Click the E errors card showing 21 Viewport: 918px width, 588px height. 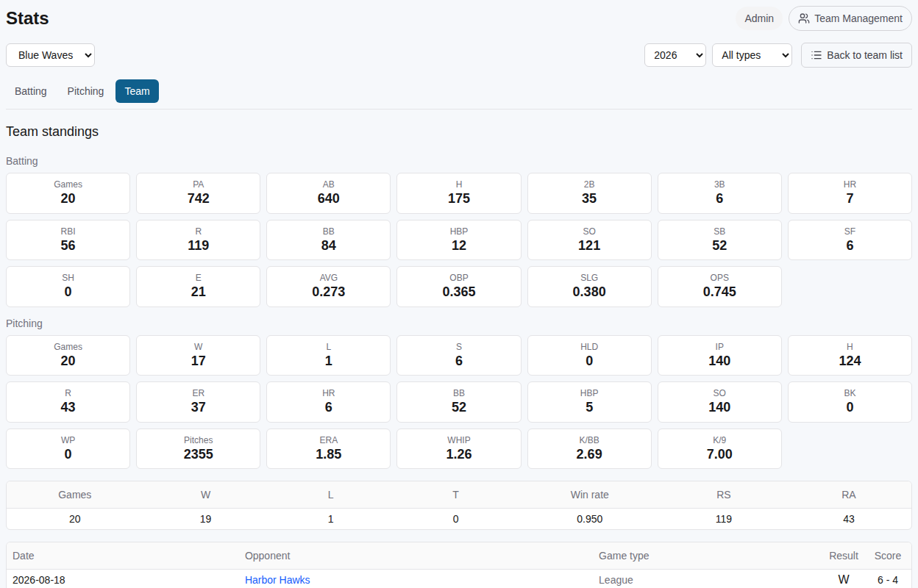[x=199, y=287]
